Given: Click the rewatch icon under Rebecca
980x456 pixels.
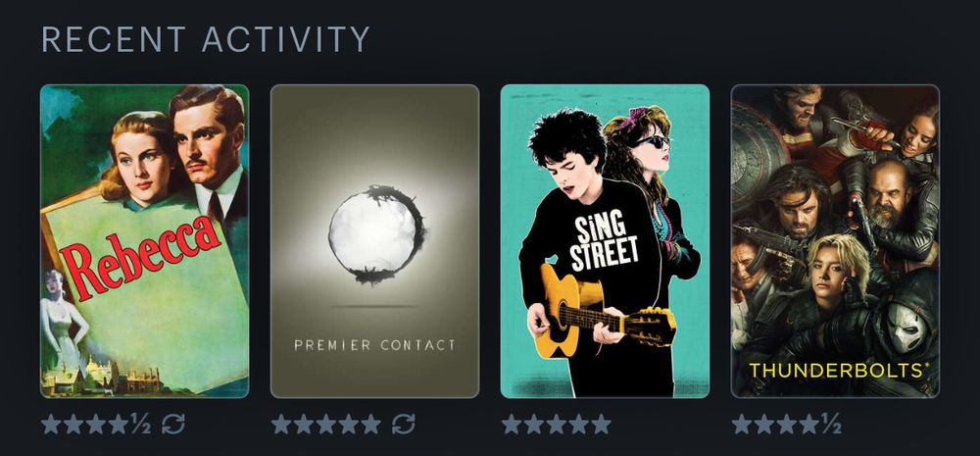Looking at the screenshot, I should [173, 424].
